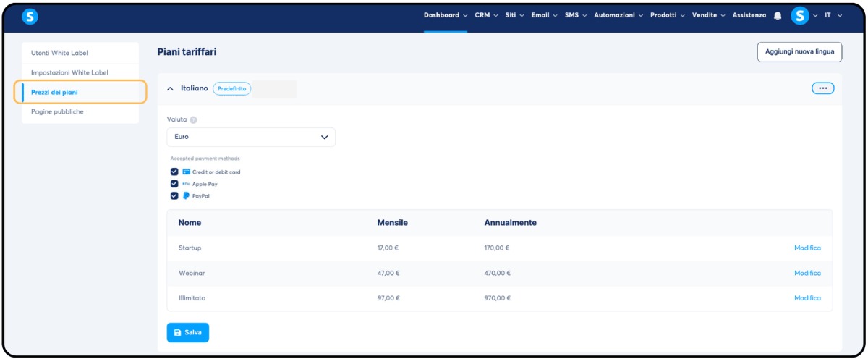Screen dimensions: 868x359
Task: Open the Assistenza menu item
Action: point(749,15)
